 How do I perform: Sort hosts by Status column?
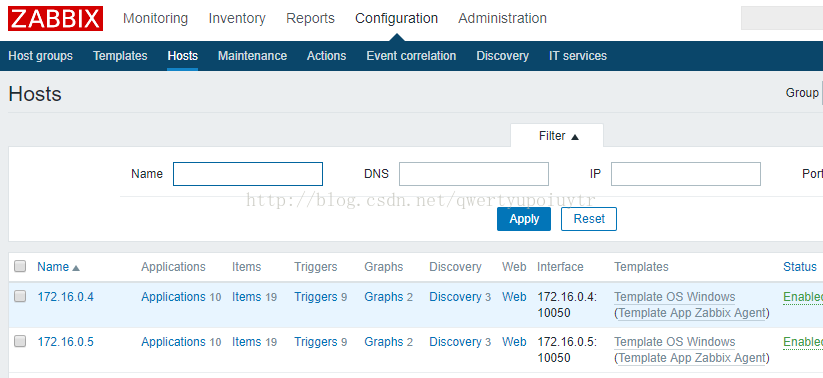(799, 267)
